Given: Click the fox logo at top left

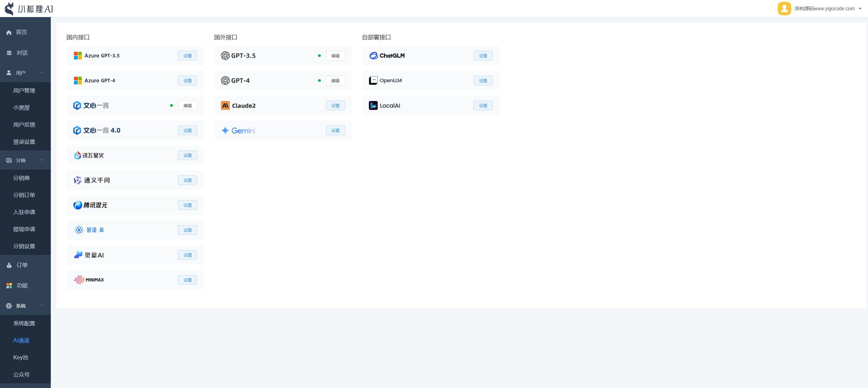Looking at the screenshot, I should click(10, 9).
